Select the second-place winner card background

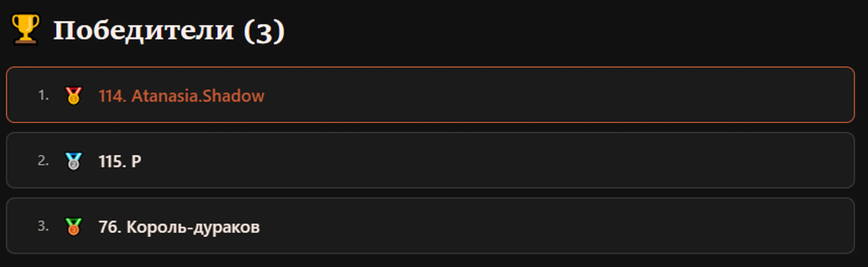(430, 160)
